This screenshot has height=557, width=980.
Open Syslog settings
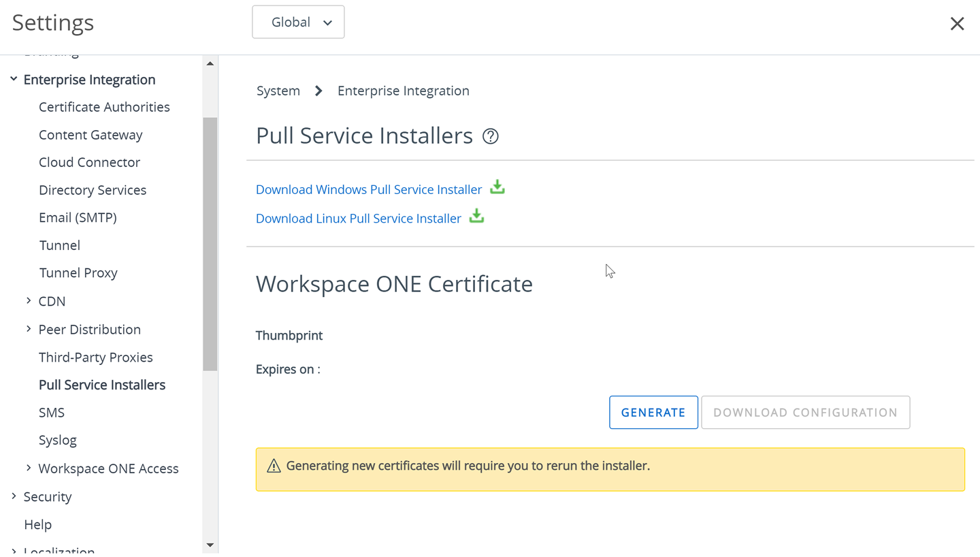[x=58, y=440]
